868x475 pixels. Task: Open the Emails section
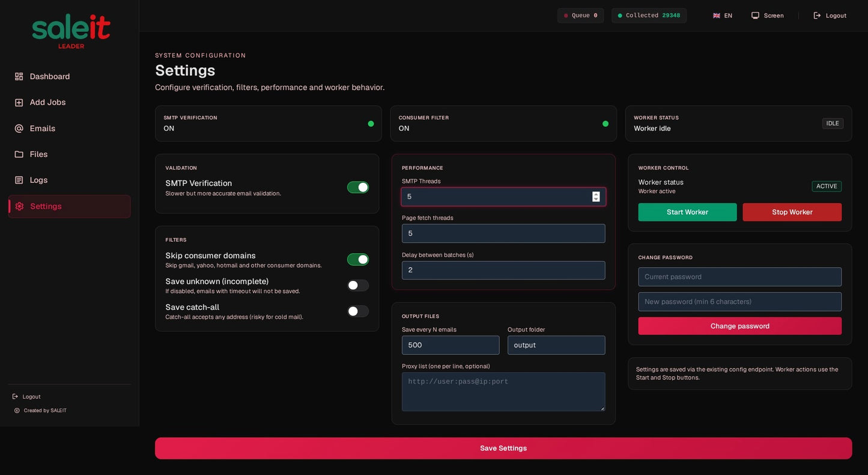69,129
